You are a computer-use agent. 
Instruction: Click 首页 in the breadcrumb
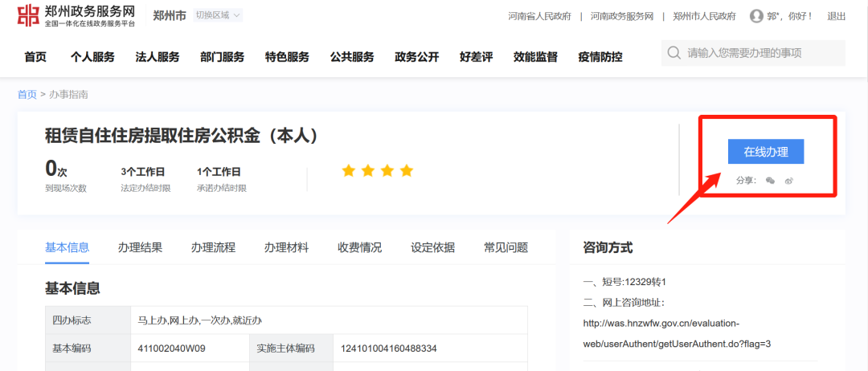pos(27,95)
